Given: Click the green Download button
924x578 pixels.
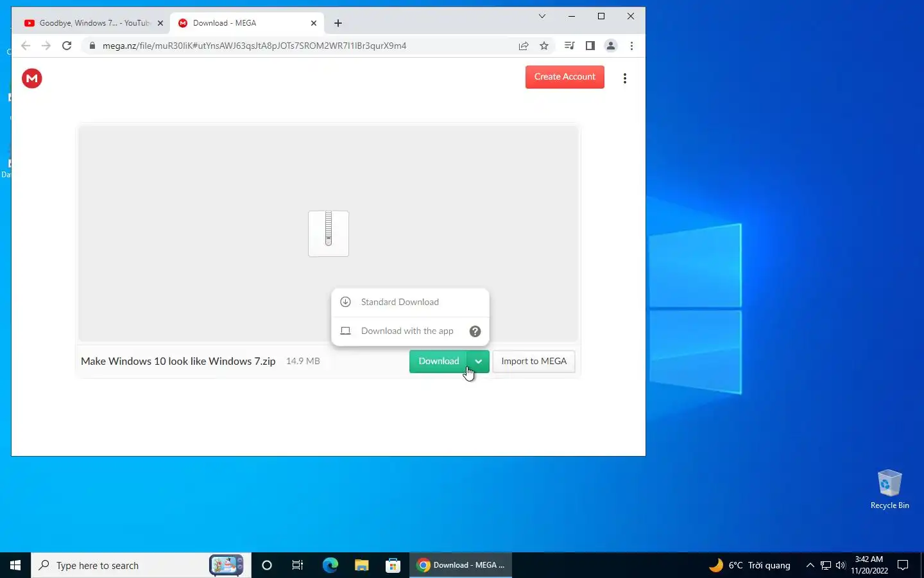Looking at the screenshot, I should click(x=438, y=361).
